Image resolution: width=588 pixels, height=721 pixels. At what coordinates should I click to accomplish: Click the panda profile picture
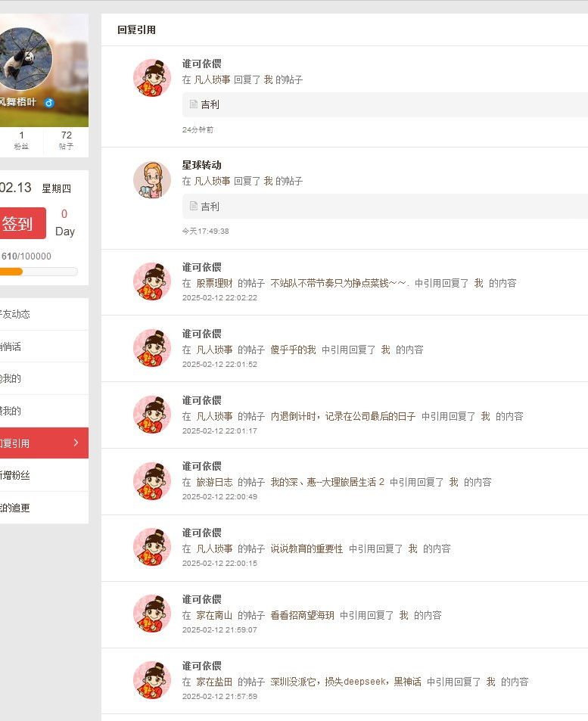click(x=25, y=59)
